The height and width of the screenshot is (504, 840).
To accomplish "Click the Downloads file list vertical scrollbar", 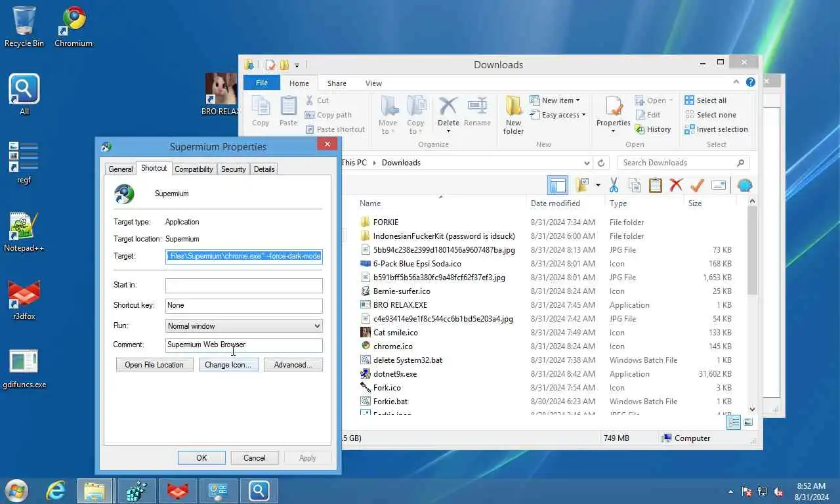I will (752, 249).
